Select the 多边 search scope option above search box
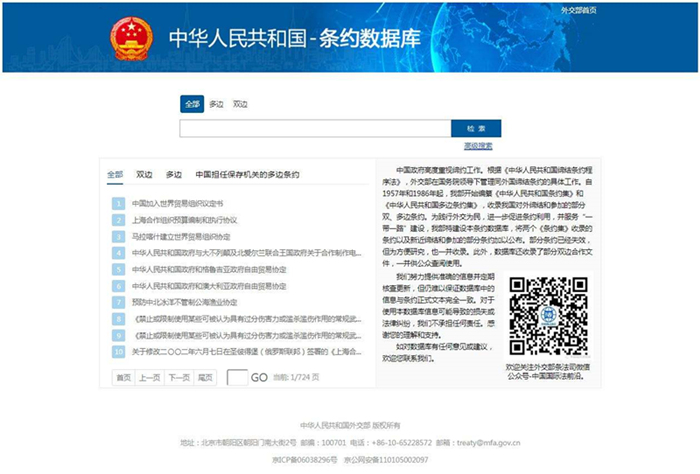The image size is (700, 474). click(216, 104)
